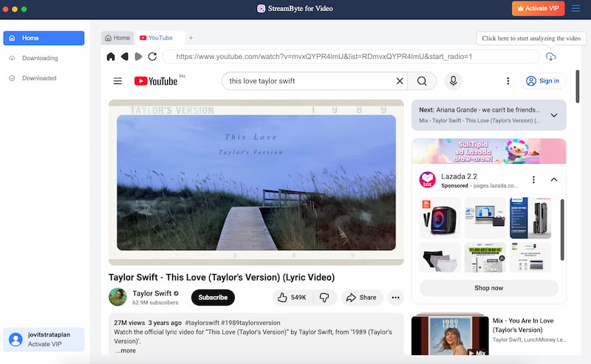Click the browser home icon
This screenshot has height=364, width=591.
pyautogui.click(x=110, y=57)
